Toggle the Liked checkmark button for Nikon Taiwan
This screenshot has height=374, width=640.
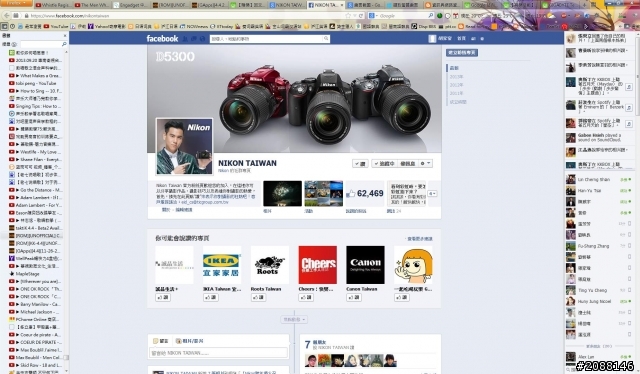[x=360, y=163]
